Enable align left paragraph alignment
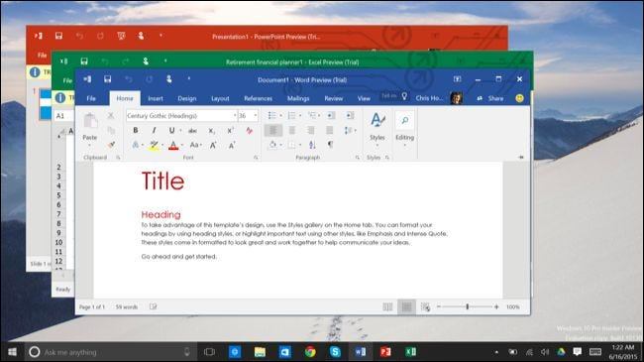This screenshot has height=362, width=644. click(273, 130)
